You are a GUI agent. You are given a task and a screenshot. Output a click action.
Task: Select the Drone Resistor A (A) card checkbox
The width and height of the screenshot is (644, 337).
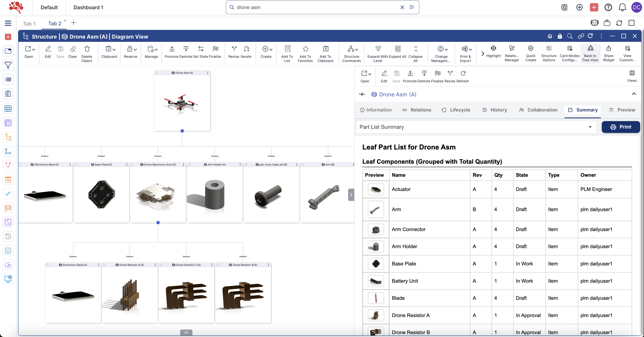(104, 265)
